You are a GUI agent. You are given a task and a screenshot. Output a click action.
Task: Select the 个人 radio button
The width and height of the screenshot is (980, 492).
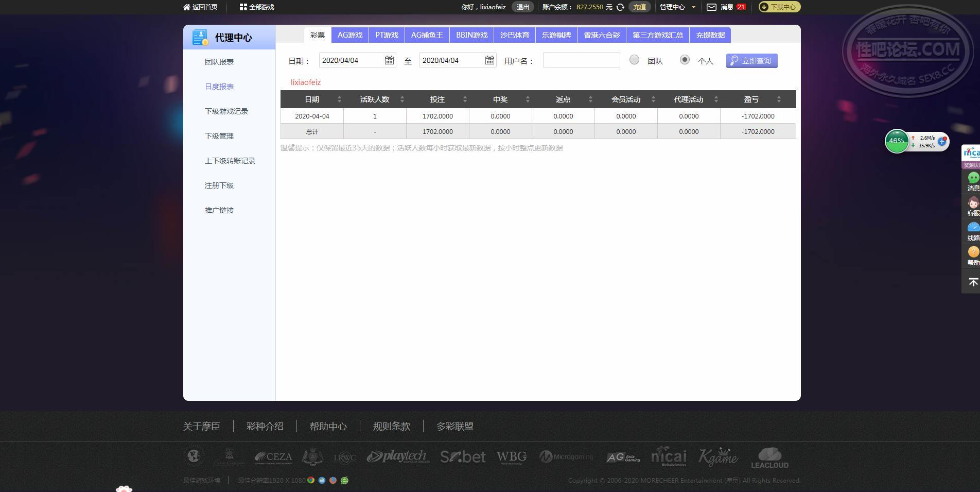point(685,60)
